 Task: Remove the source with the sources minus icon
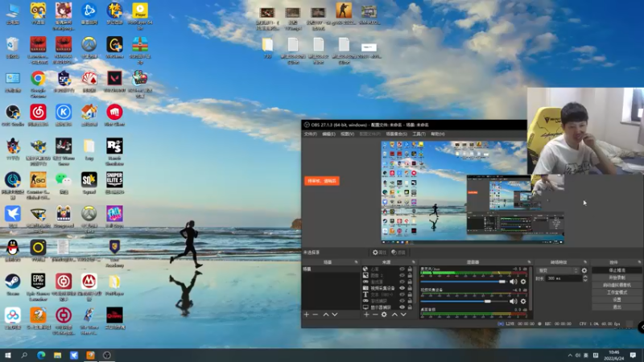click(375, 315)
